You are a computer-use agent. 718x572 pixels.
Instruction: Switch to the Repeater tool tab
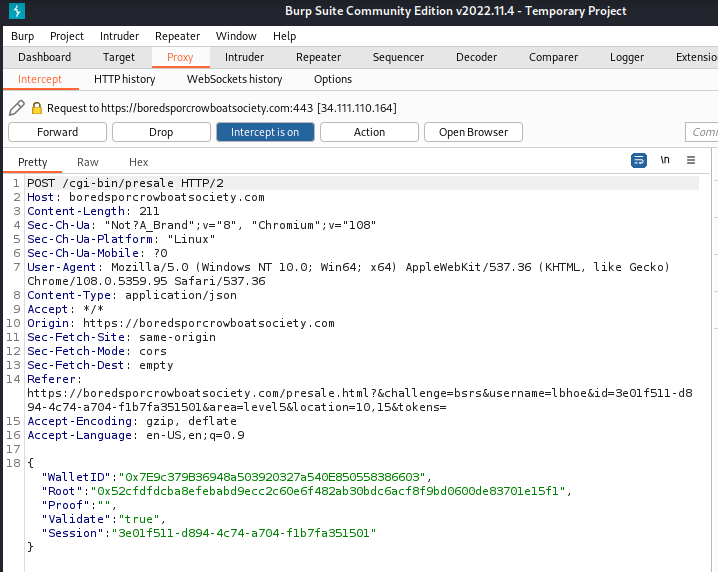[x=318, y=57]
